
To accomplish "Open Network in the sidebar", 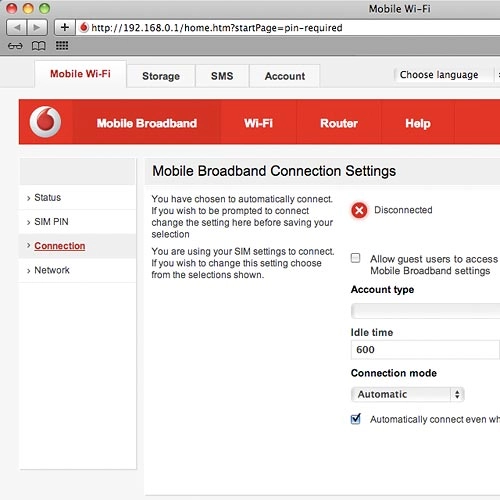I will [x=77, y=270].
